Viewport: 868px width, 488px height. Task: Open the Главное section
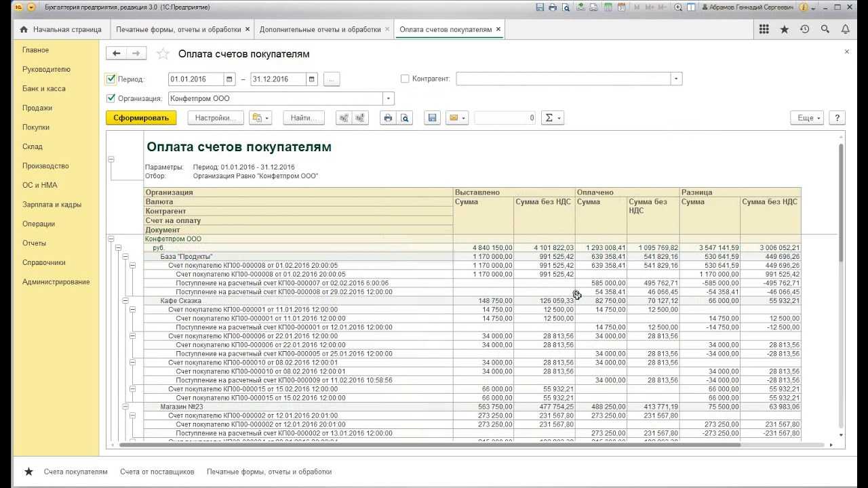click(x=35, y=50)
